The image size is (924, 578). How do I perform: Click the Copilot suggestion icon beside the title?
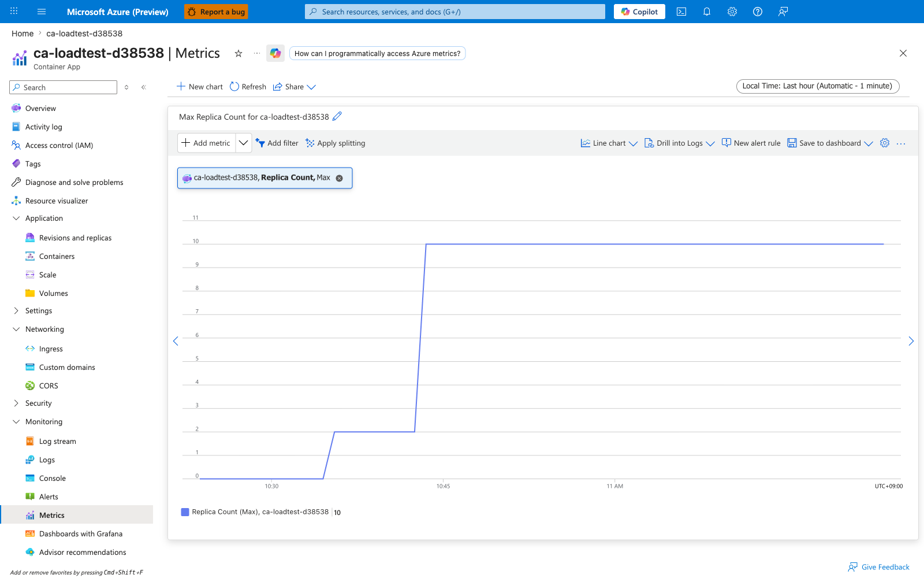point(275,53)
